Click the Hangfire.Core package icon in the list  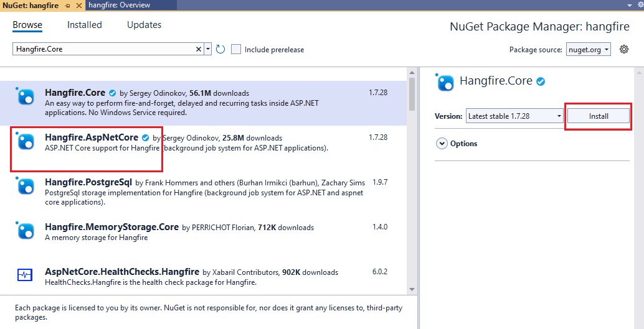click(26, 97)
